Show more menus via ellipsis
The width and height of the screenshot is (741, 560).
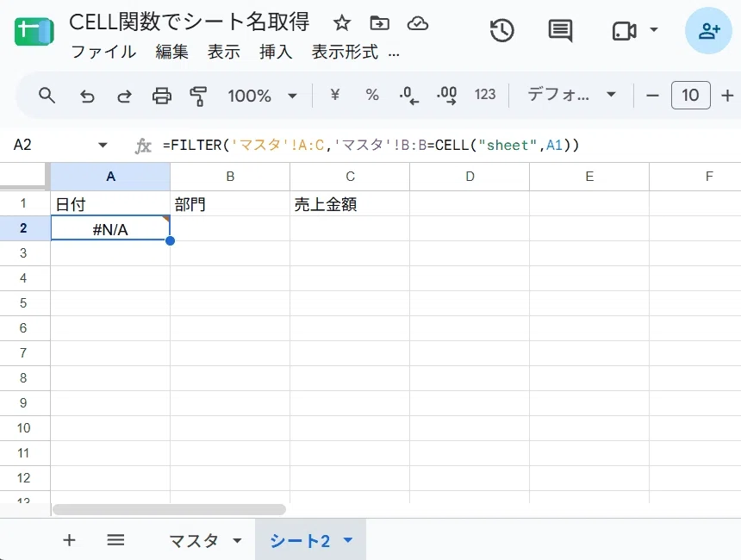394,54
